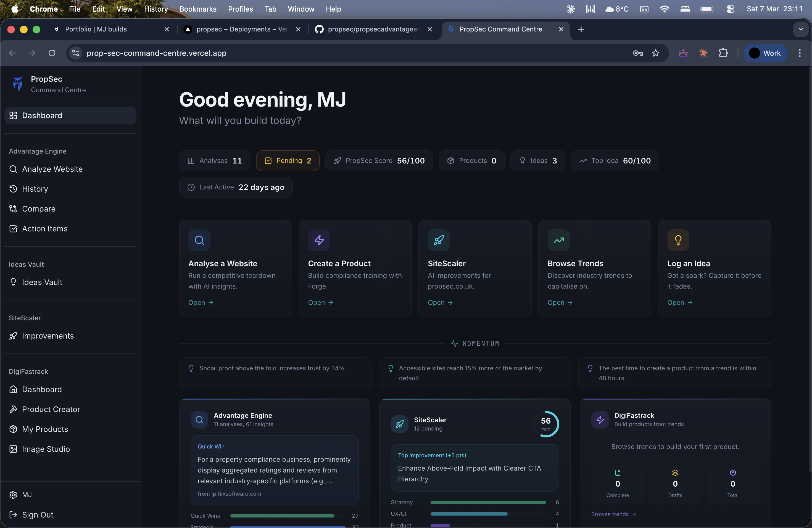
Task: Click the Strategy progress bar in SiteScaler
Action: 488,502
